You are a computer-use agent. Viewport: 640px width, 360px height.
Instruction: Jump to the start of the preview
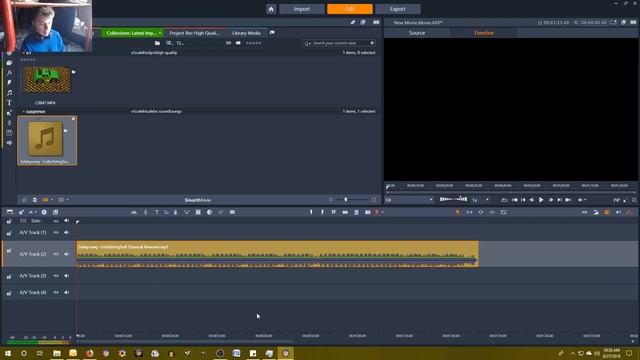(514, 200)
